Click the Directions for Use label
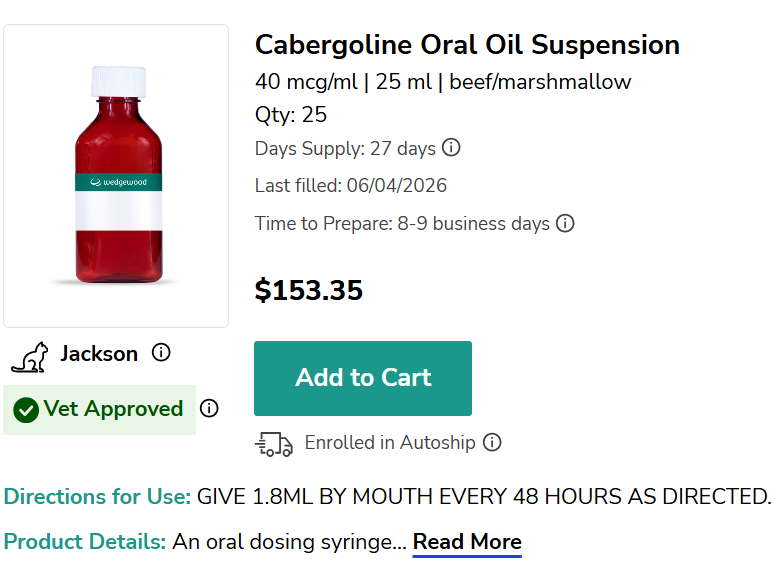Viewport: 775px width, 567px height. click(x=97, y=496)
